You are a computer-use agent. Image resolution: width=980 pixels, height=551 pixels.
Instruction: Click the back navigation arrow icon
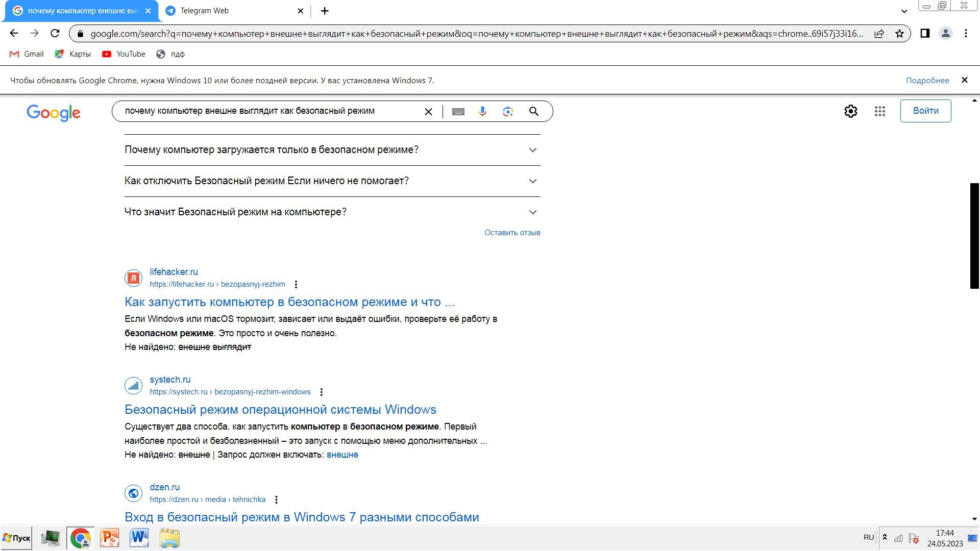(13, 33)
